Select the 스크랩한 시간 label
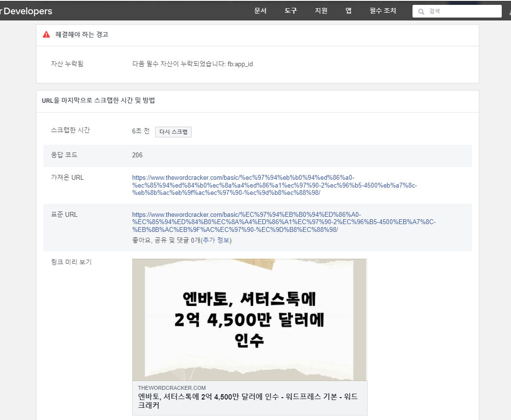This screenshot has width=511, height=420. (70, 130)
